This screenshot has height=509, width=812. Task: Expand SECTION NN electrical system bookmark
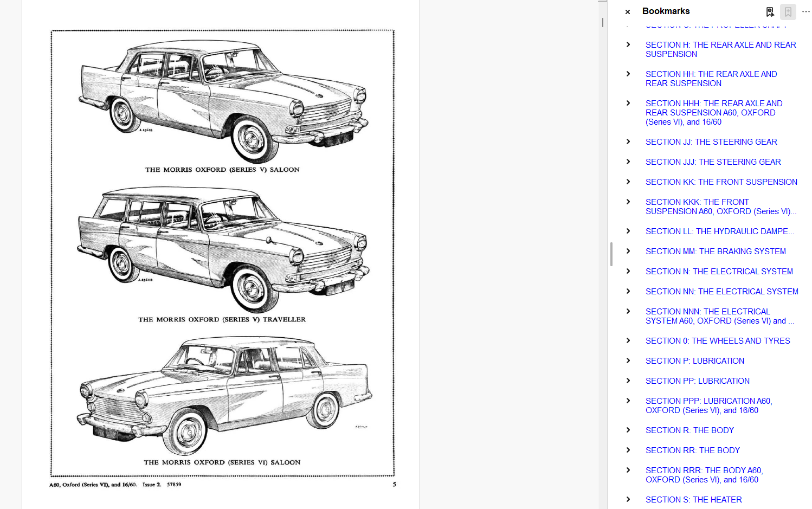tap(628, 291)
